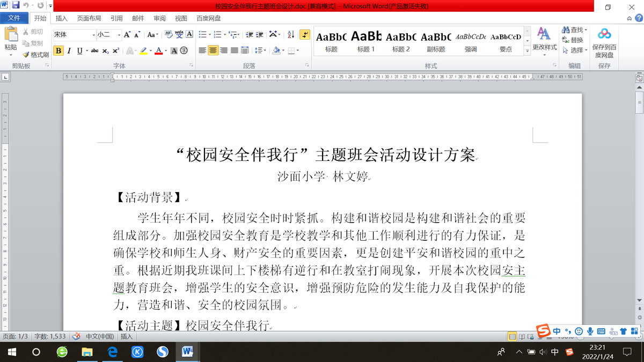The width and height of the screenshot is (644, 362).
Task: Toggle Superscript formatting
Action: [116, 51]
